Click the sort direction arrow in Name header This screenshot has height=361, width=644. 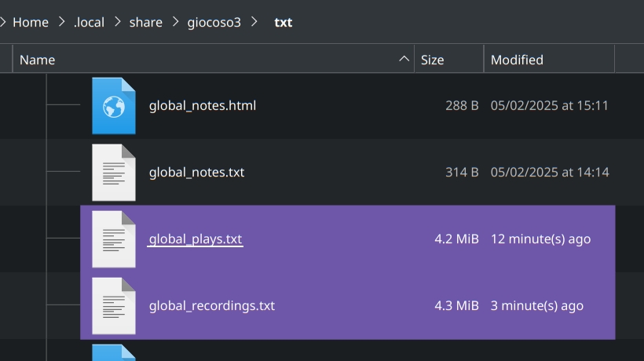(404, 60)
